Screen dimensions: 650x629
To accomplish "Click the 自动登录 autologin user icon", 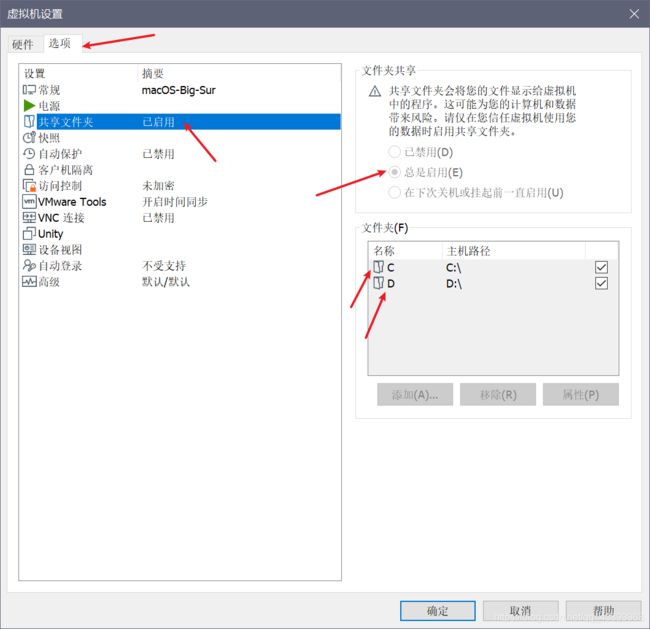I will (29, 265).
